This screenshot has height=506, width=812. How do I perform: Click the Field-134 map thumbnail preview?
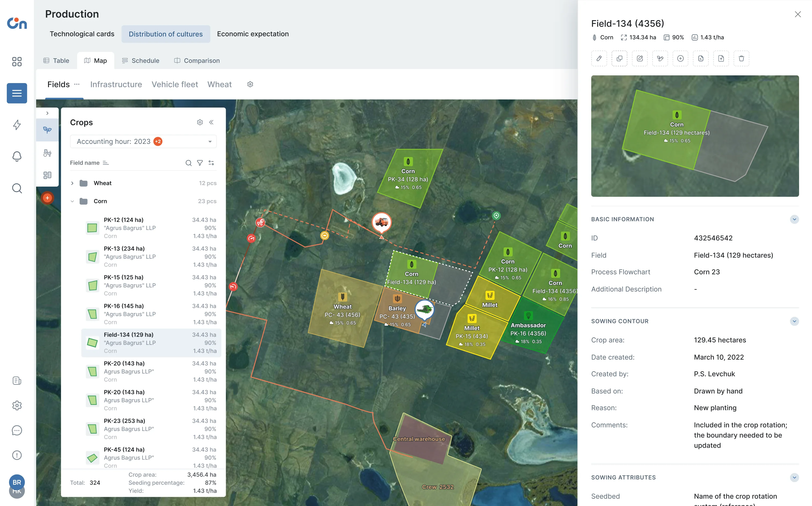695,136
